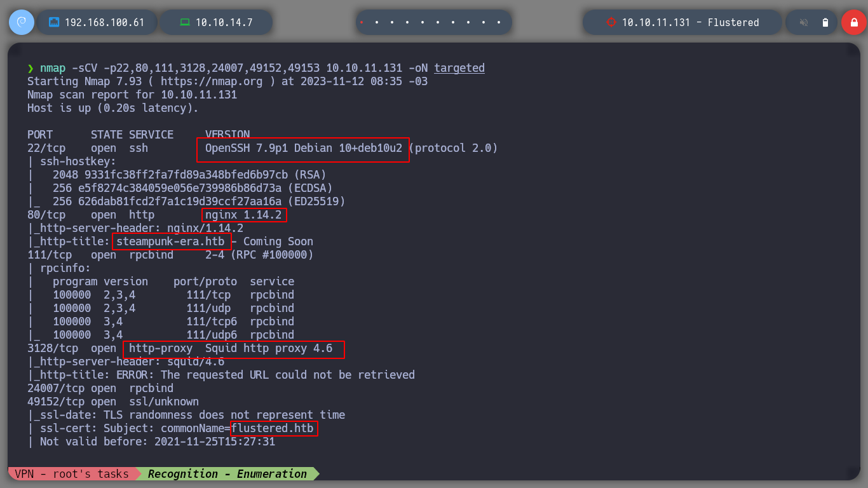Click the 'Not valid before' date line
The image size is (868, 488).
pos(151,442)
